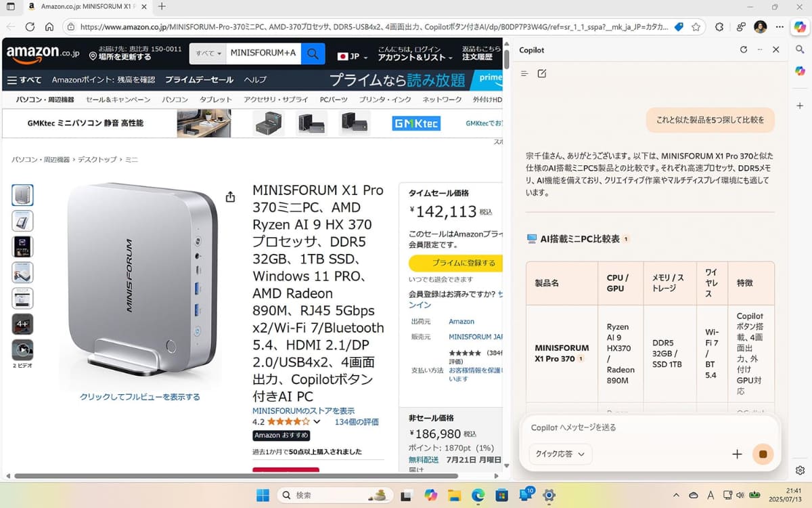Add page to favorites with star icon
The width and height of the screenshot is (812, 508).
pos(696,27)
